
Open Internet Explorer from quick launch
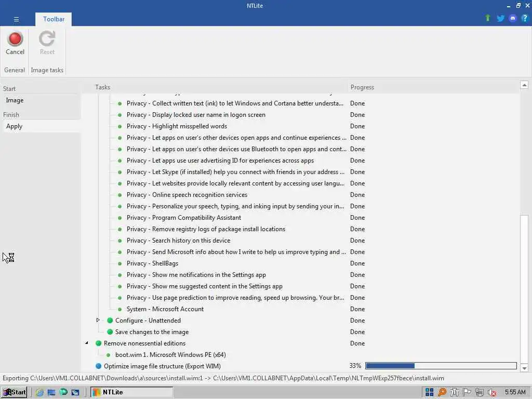pyautogui.click(x=39, y=392)
